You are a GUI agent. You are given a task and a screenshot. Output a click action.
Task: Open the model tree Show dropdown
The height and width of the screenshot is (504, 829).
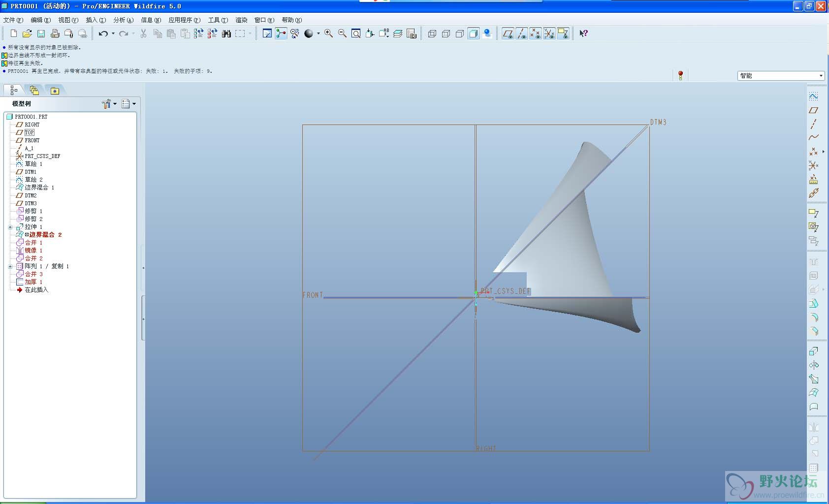pyautogui.click(x=128, y=104)
